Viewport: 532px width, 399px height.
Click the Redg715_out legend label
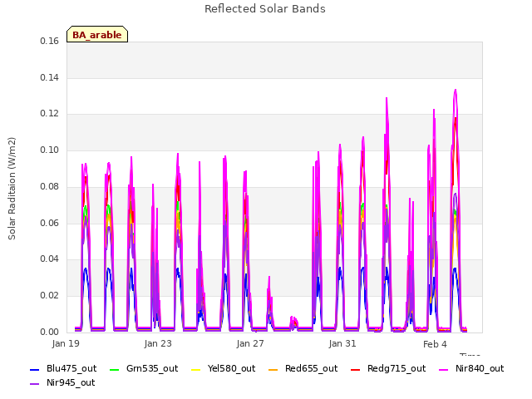coord(397,368)
